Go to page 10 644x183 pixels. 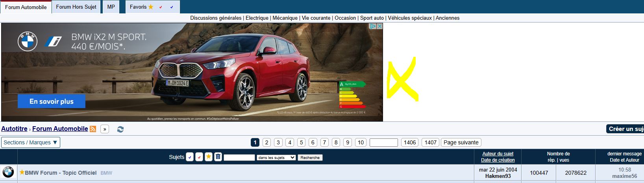click(361, 142)
